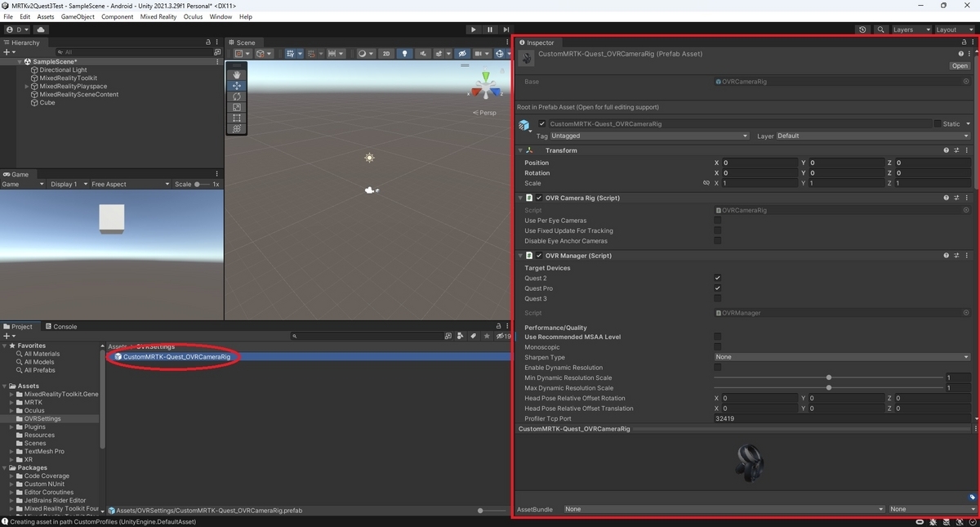
Task: Open the File menu
Action: pyautogui.click(x=9, y=16)
